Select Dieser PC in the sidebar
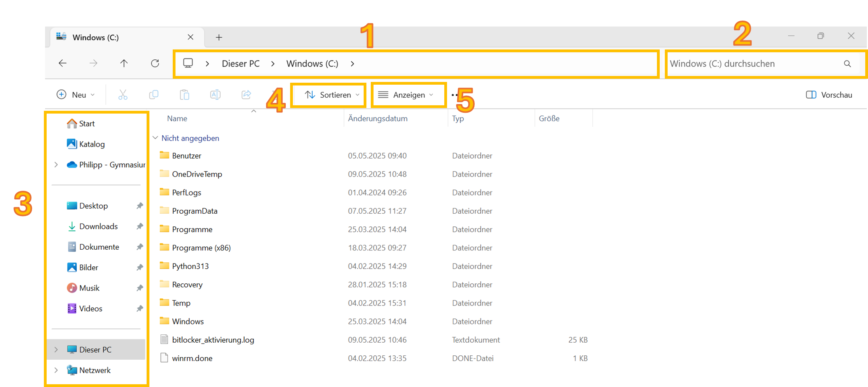Screen dimensions: 868x387 pyautogui.click(x=95, y=349)
